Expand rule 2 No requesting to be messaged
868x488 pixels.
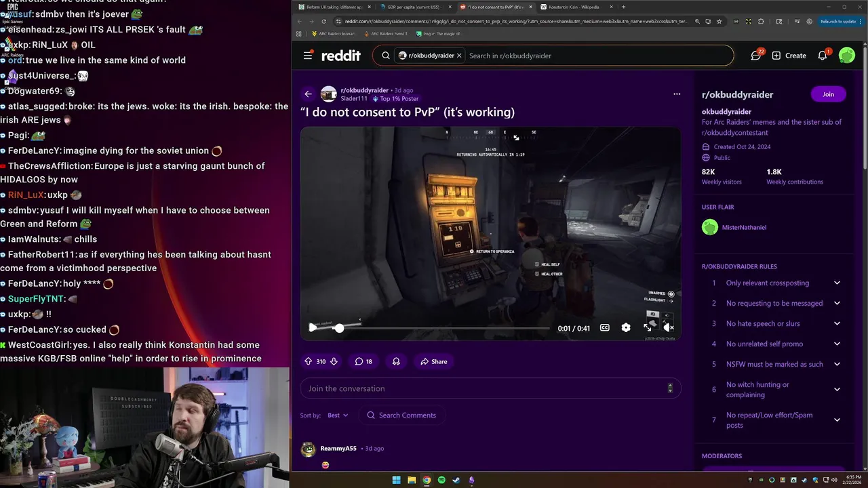[837, 303]
